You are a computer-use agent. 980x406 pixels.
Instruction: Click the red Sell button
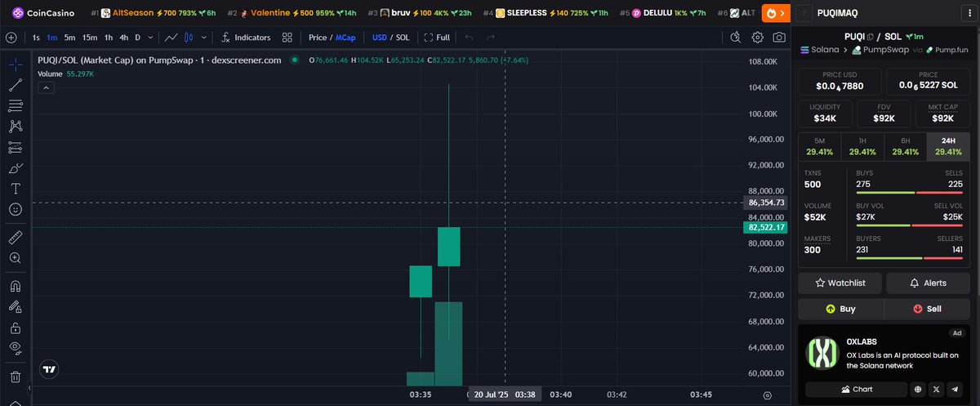[928, 309]
